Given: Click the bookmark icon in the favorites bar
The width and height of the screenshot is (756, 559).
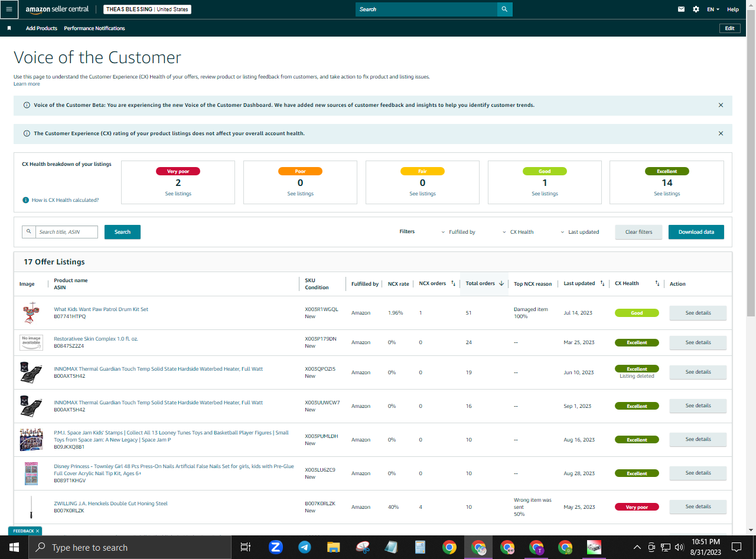Looking at the screenshot, I should (9, 28).
